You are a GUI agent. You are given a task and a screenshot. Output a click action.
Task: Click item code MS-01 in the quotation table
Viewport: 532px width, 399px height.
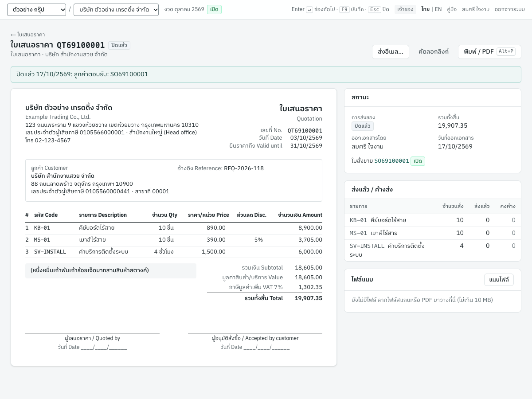click(x=42, y=240)
